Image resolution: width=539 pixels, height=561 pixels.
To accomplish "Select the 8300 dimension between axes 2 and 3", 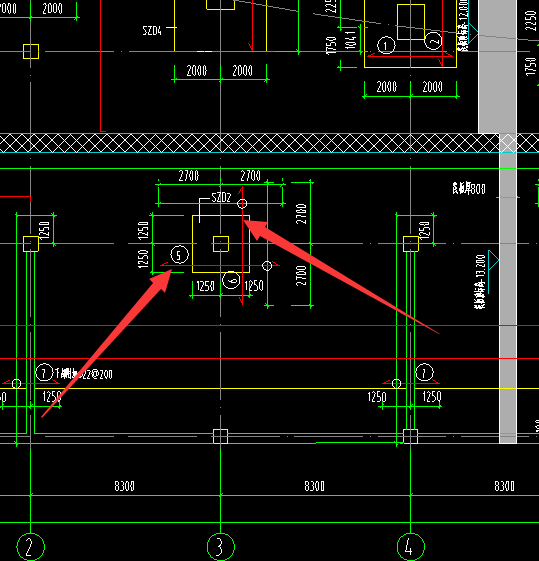I will pyautogui.click(x=124, y=486).
